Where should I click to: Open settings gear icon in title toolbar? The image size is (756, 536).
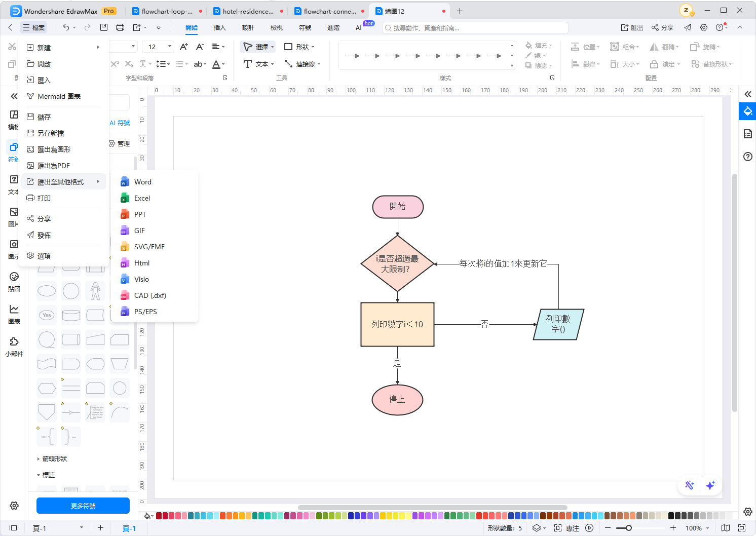[x=704, y=27]
